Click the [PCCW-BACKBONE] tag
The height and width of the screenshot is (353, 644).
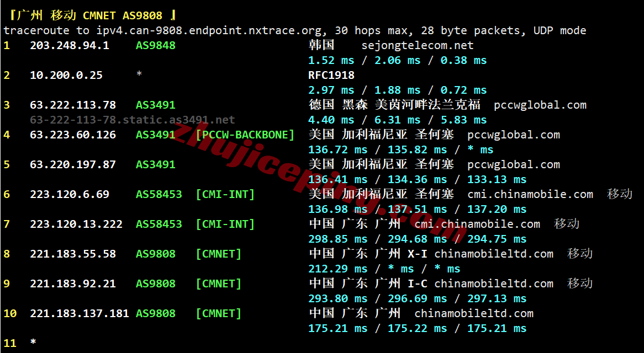tap(245, 135)
